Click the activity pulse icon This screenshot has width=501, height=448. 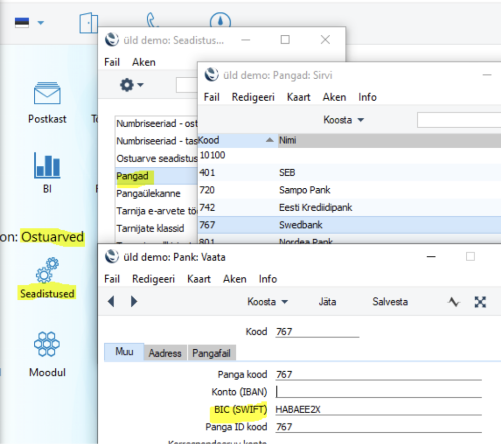click(454, 302)
